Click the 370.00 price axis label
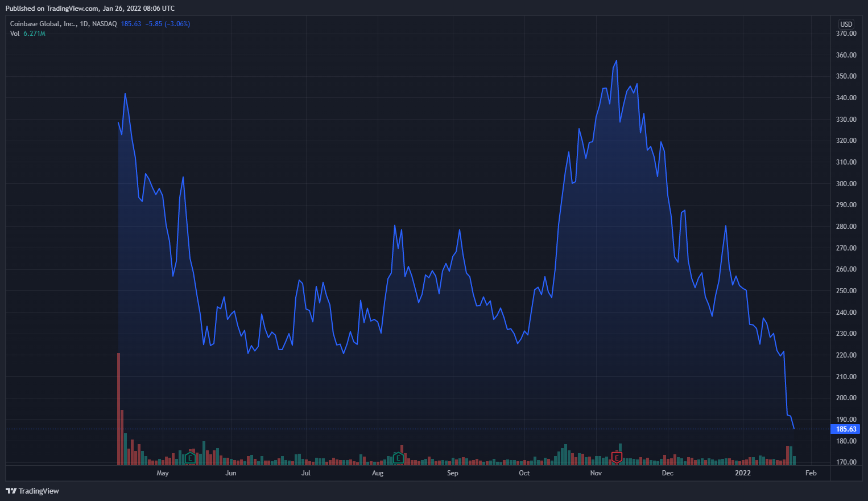 tap(846, 34)
